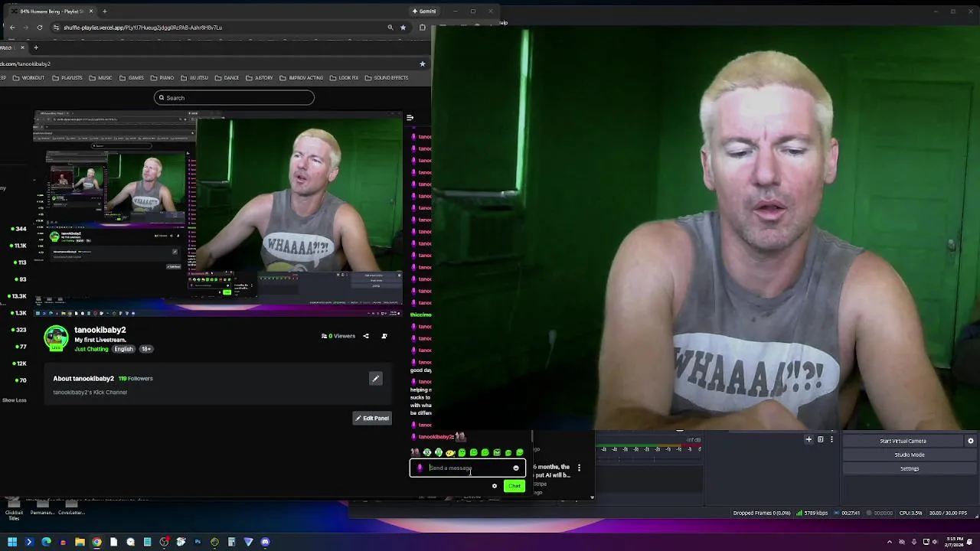Open the JIU JITSU bookmarks folder
Viewport: 980px width, 551px height.
[194, 77]
